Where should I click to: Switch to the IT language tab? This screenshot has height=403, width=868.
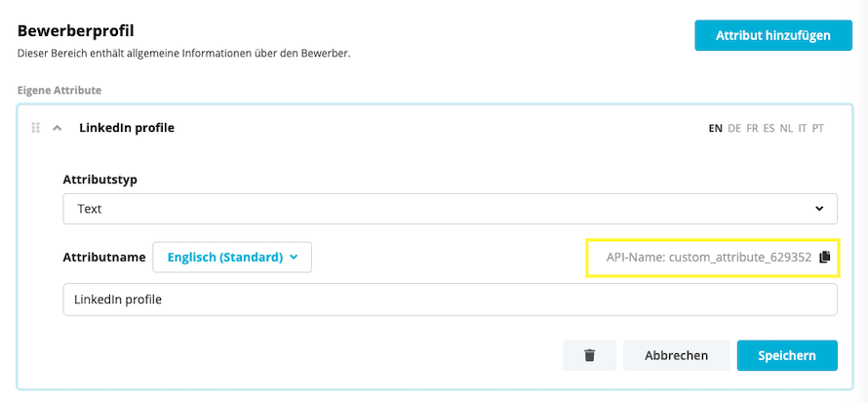pyautogui.click(x=802, y=129)
